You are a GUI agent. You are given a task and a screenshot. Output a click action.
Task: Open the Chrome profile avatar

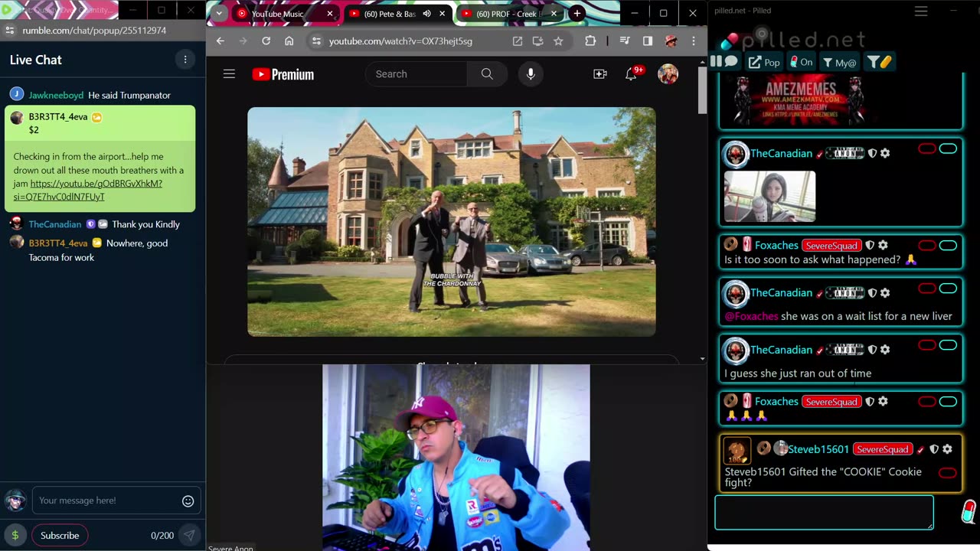click(671, 41)
